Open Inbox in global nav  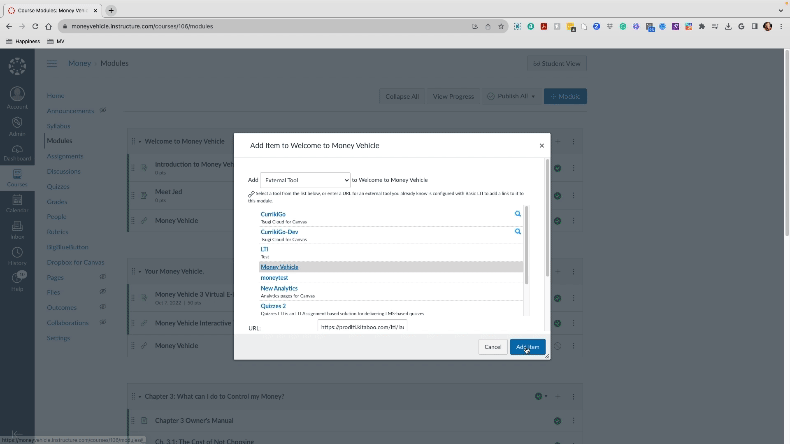coord(17,230)
